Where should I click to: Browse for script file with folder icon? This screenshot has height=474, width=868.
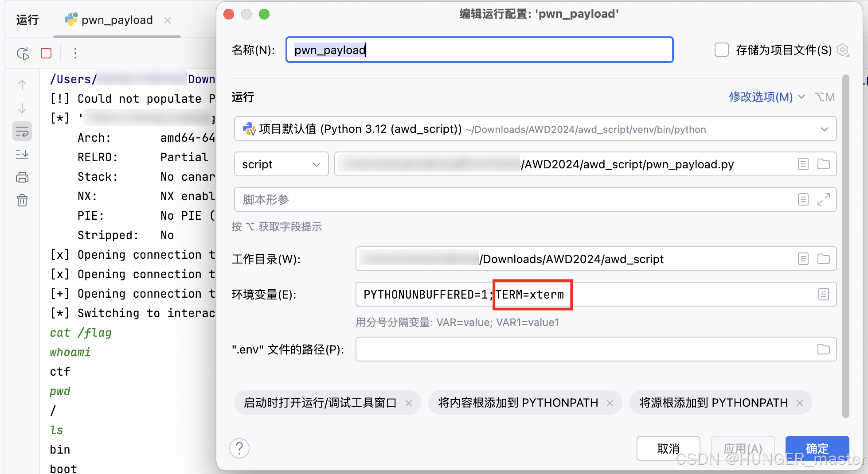point(824,164)
